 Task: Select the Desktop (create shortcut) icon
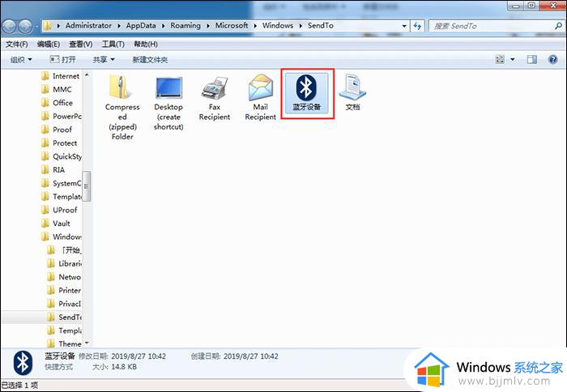pos(168,104)
